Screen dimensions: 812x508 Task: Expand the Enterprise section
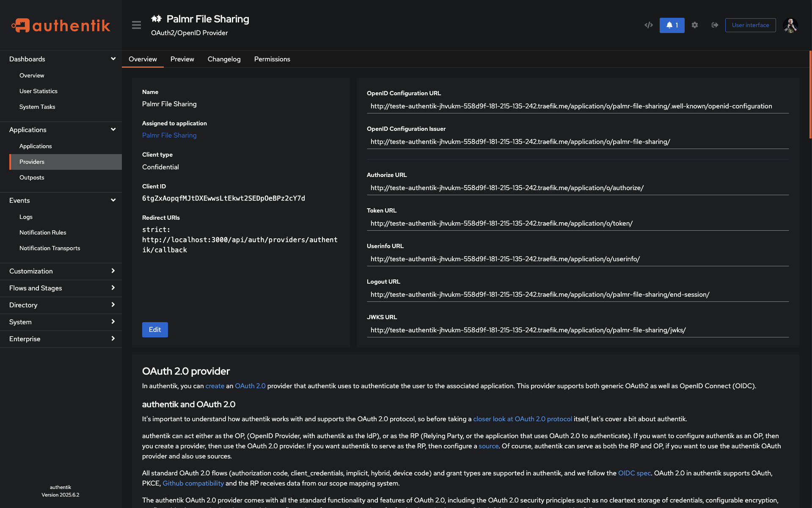click(x=61, y=339)
